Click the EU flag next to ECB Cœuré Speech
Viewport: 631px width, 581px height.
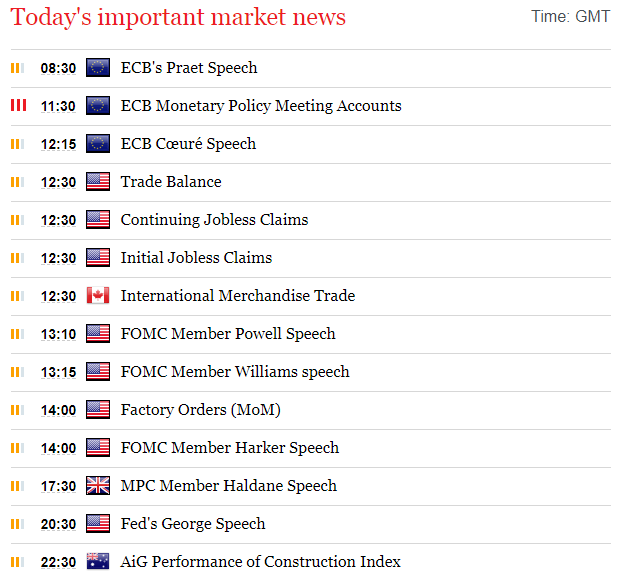[98, 144]
